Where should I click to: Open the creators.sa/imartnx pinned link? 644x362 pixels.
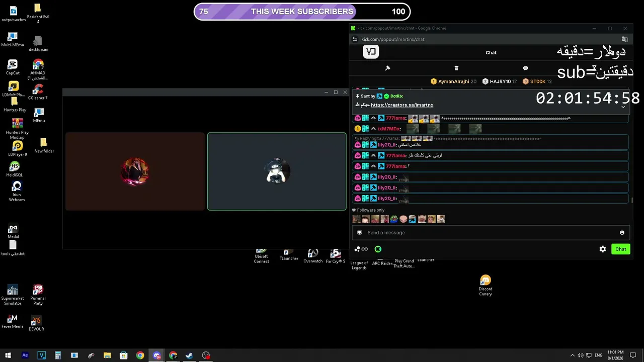[x=402, y=105]
